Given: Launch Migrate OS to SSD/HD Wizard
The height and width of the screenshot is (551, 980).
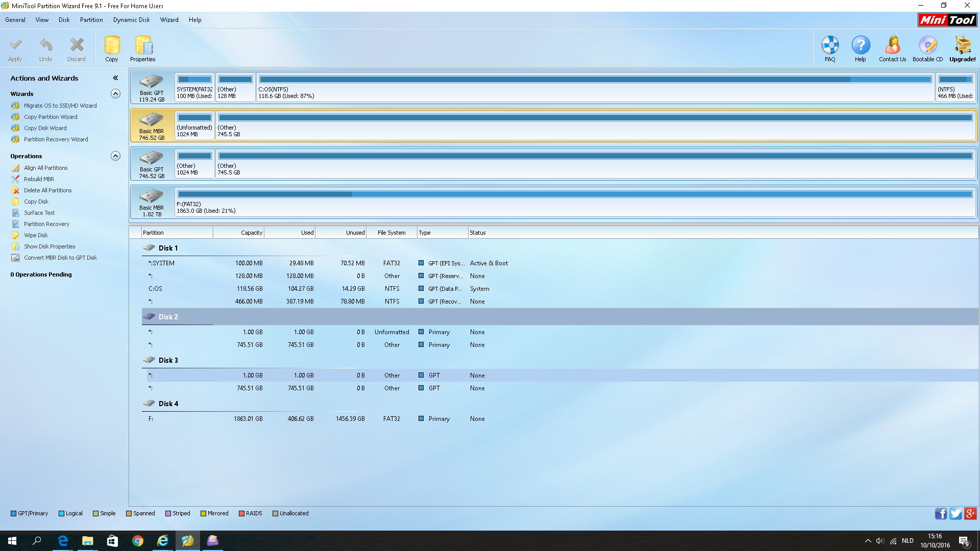Looking at the screenshot, I should [x=60, y=106].
